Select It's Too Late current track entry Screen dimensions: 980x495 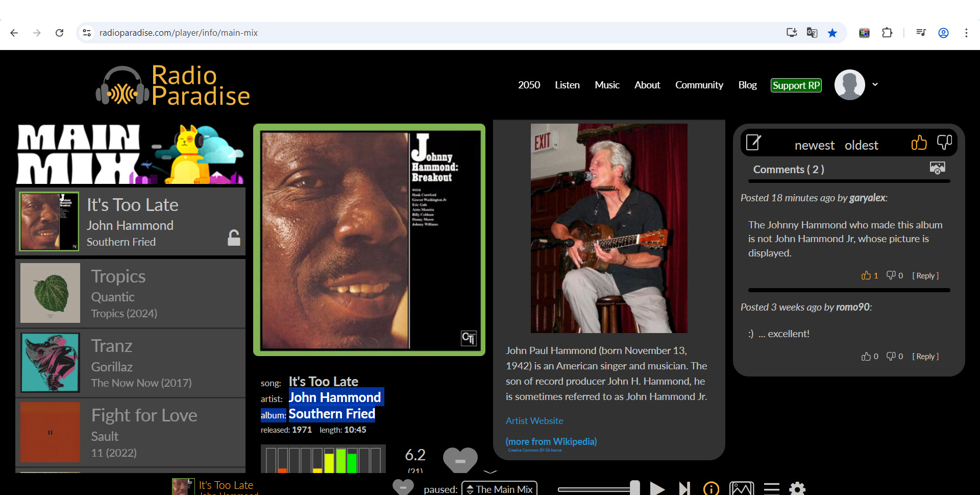click(x=131, y=221)
